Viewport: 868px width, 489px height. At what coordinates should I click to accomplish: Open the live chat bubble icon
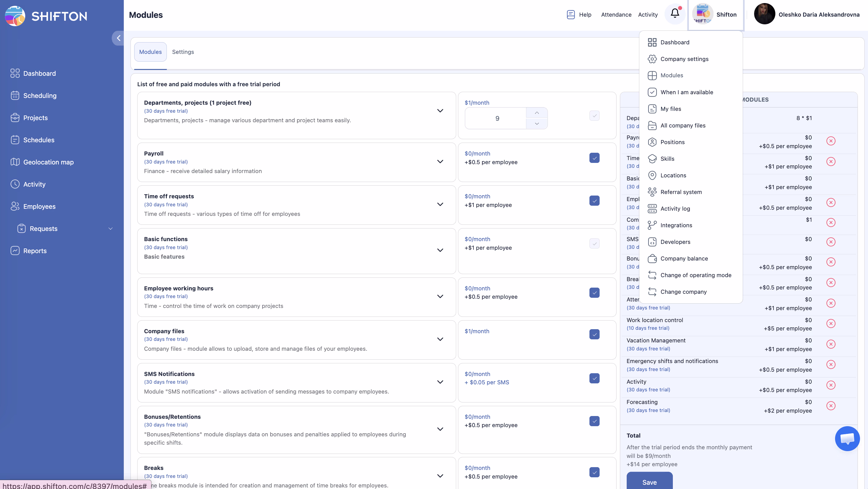847,438
